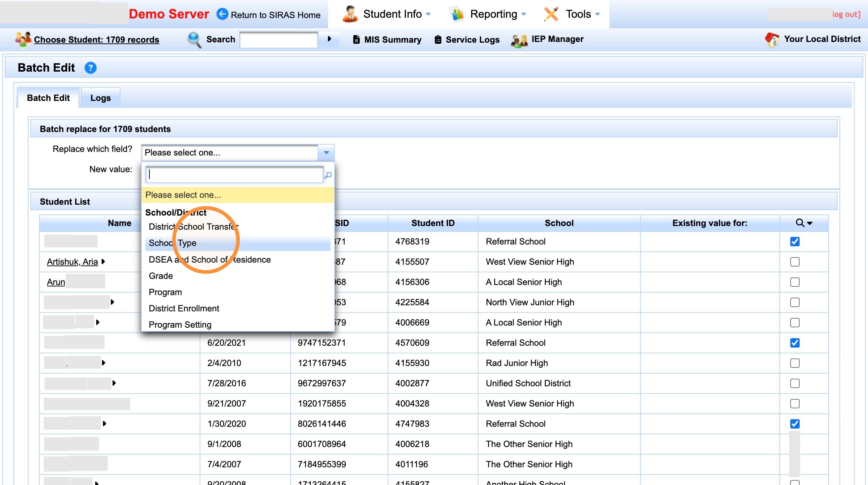
Task: Click MIS Summary button
Action: click(387, 39)
